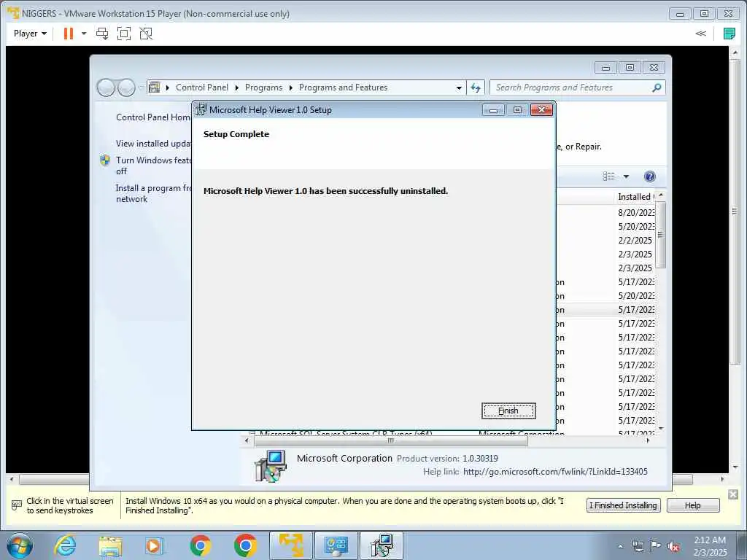The width and height of the screenshot is (747, 560).
Task: Show hidden system tray icons
Action: [620, 547]
